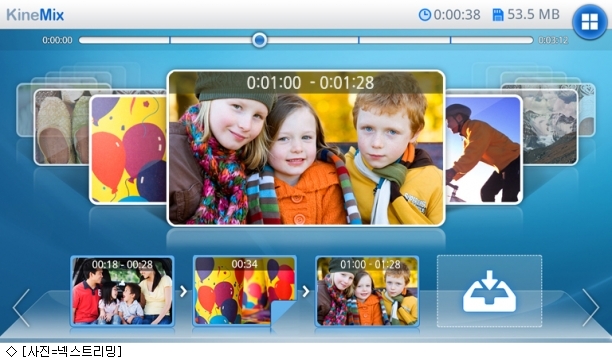Click the large center children preview
Viewport: 612px width, 363px height.
tap(306, 148)
